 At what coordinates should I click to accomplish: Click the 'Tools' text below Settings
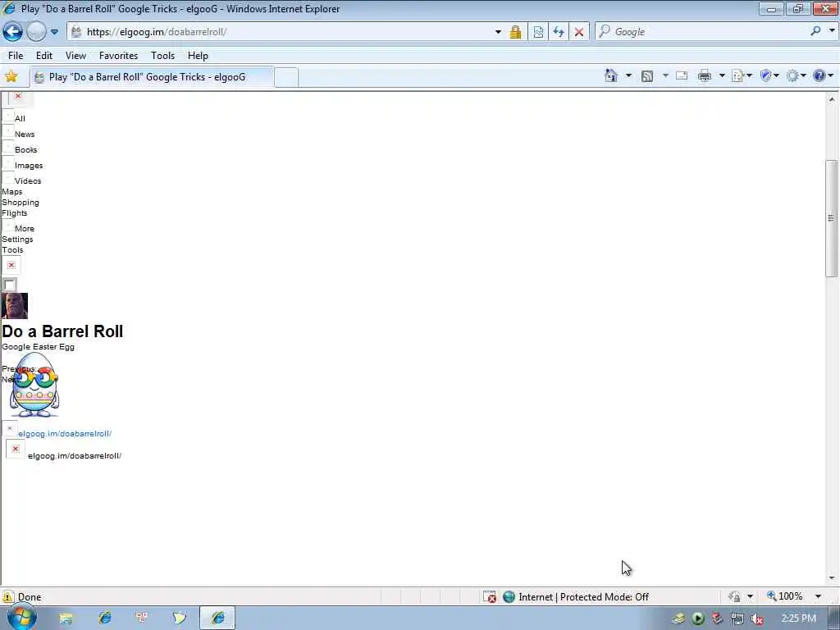[x=12, y=250]
